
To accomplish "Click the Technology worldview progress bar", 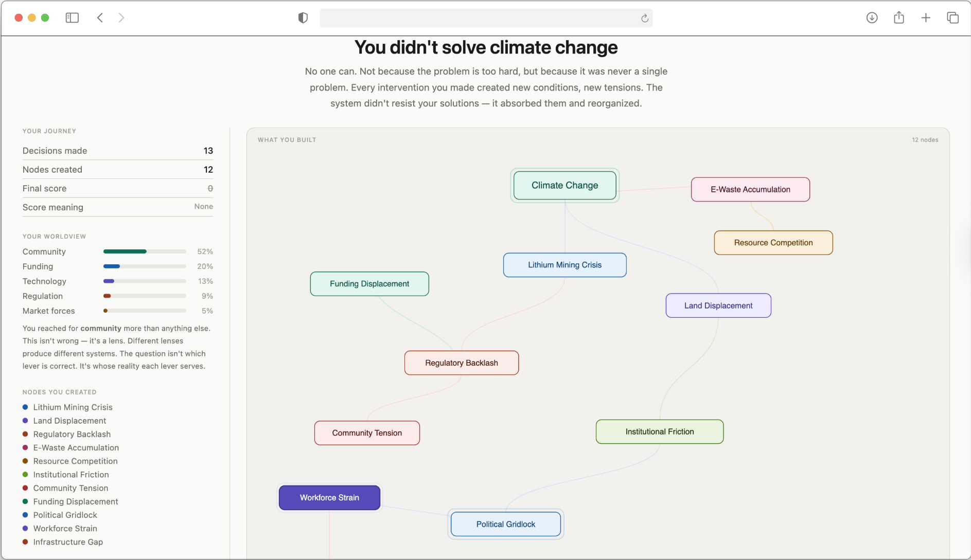I will [x=145, y=281].
